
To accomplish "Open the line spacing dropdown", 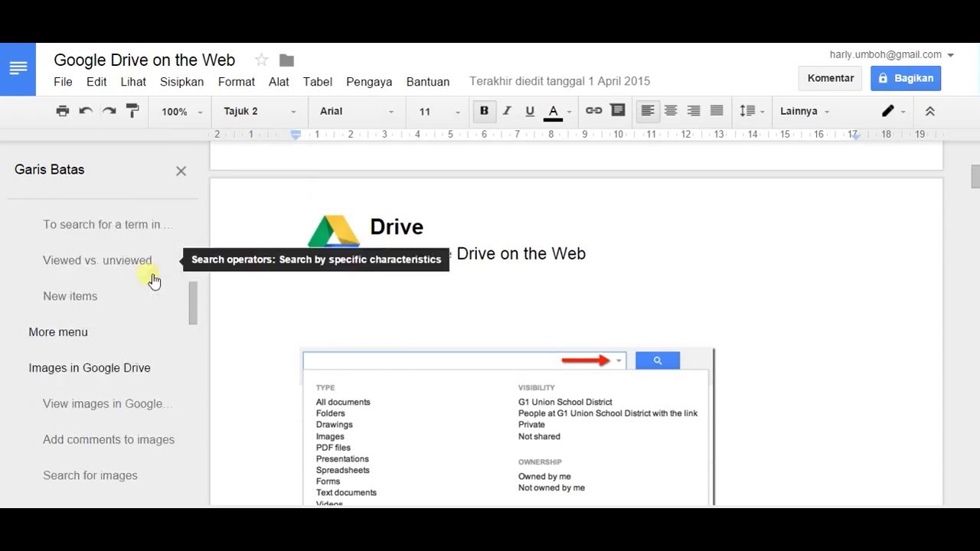I will [752, 111].
